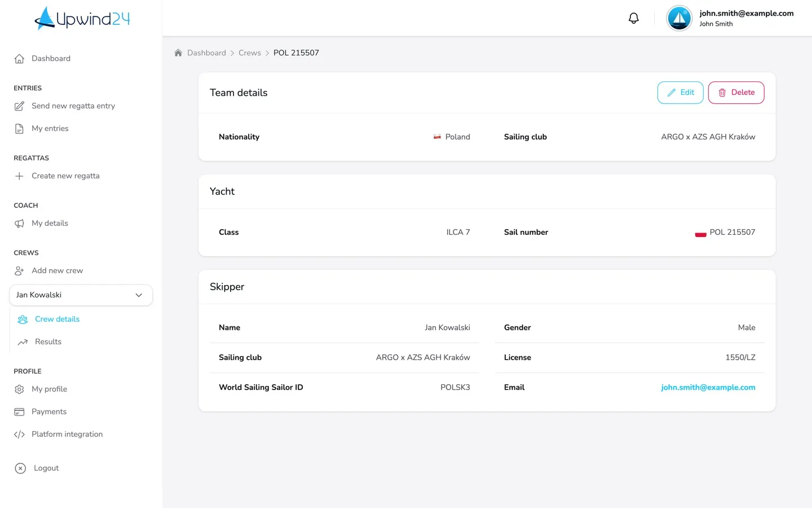The height and width of the screenshot is (508, 812).
Task: Click the john.smith@example.com account name in header
Action: tap(747, 14)
